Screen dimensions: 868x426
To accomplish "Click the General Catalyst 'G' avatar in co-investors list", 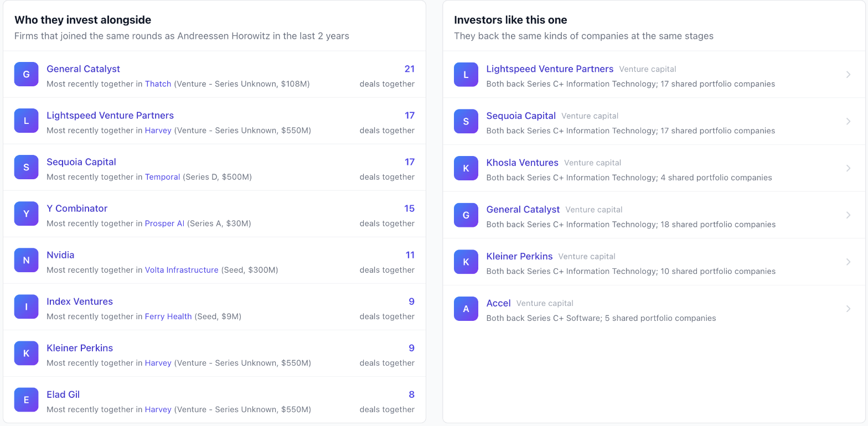I will coord(26,74).
